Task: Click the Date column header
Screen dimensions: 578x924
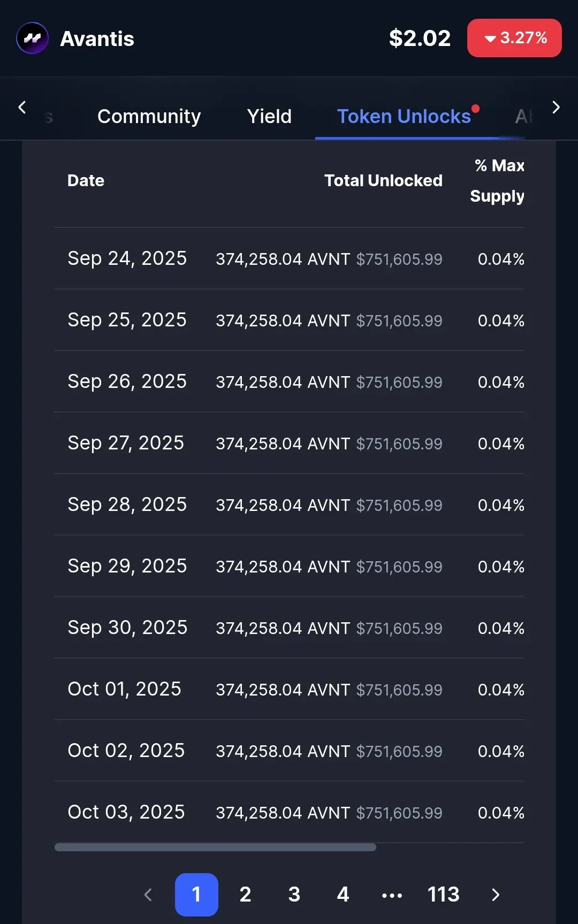Action: [86, 181]
